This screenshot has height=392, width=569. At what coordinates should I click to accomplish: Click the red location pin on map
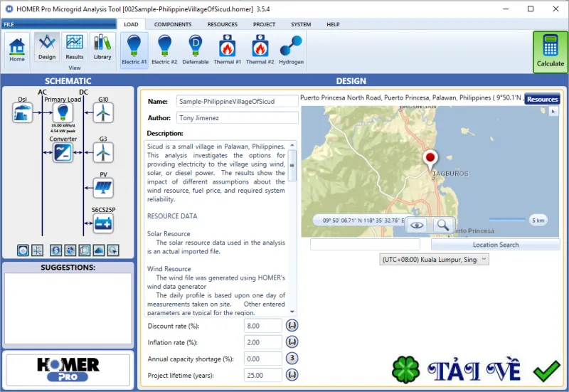tap(430, 159)
